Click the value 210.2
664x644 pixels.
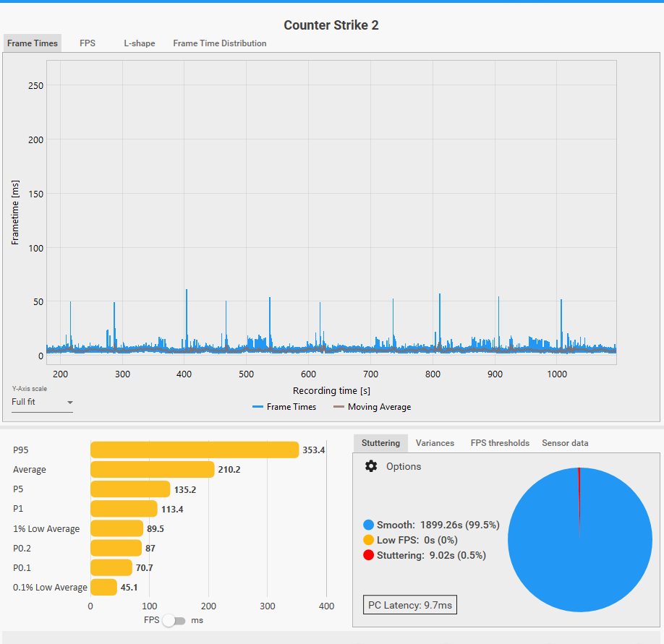[229, 470]
